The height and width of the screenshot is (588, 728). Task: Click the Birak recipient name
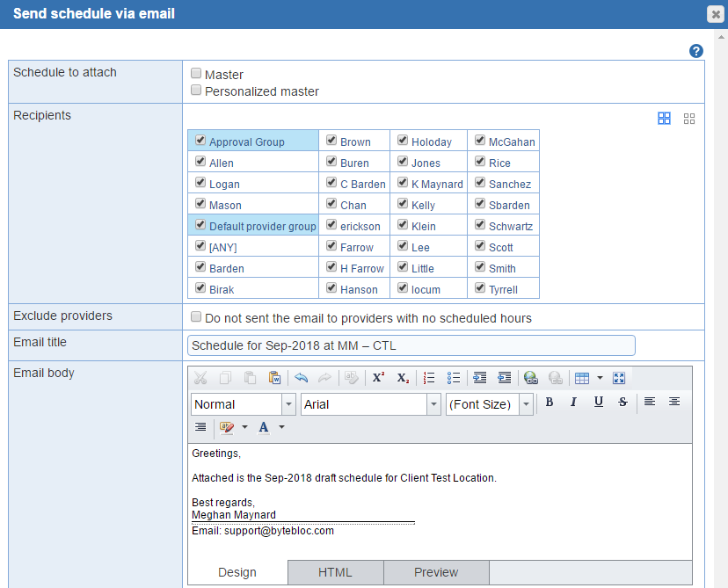222,289
